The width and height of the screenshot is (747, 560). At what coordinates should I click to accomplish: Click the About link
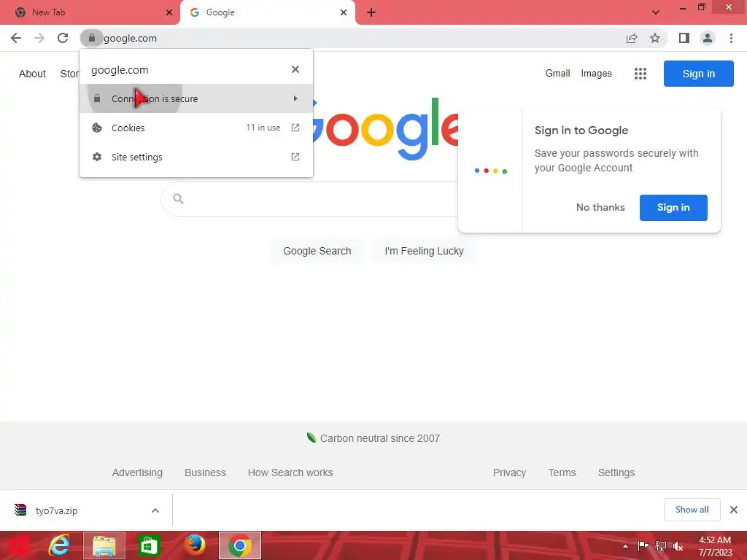(x=32, y=74)
